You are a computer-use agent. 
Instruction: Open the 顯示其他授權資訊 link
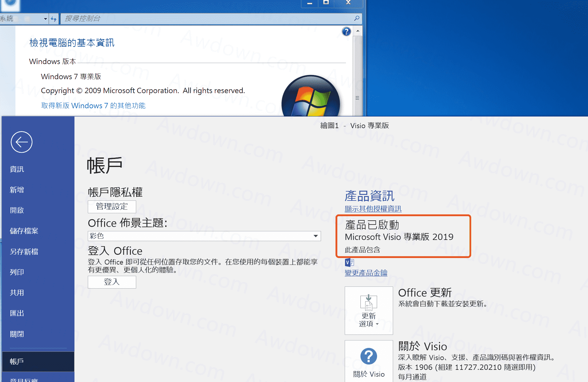(373, 209)
